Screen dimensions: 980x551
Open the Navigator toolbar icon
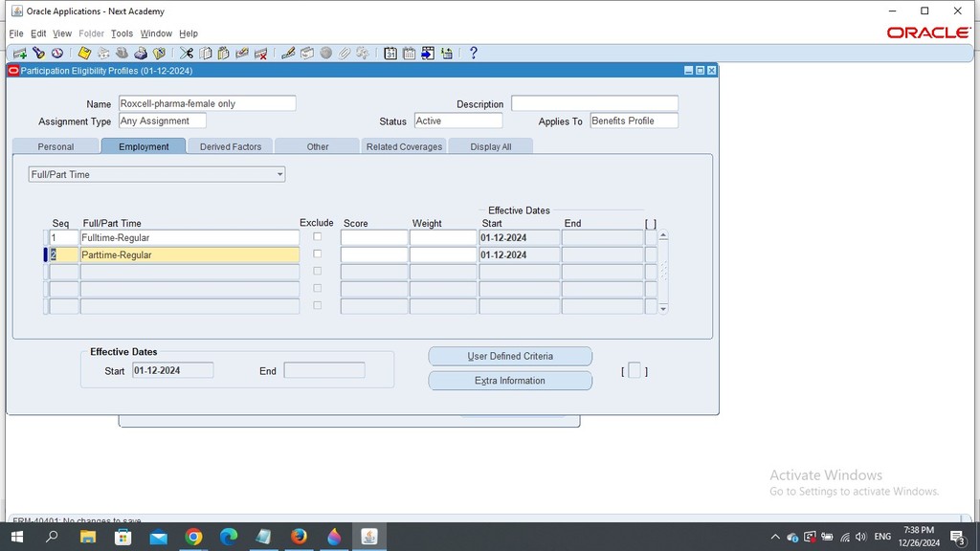(x=57, y=54)
